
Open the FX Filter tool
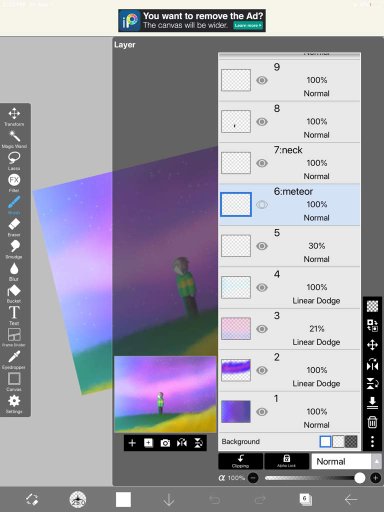coord(14,183)
